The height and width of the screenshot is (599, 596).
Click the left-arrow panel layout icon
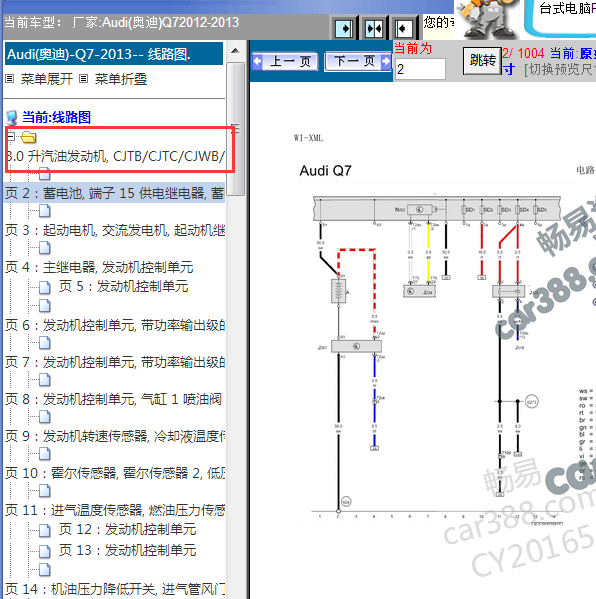tap(403, 28)
